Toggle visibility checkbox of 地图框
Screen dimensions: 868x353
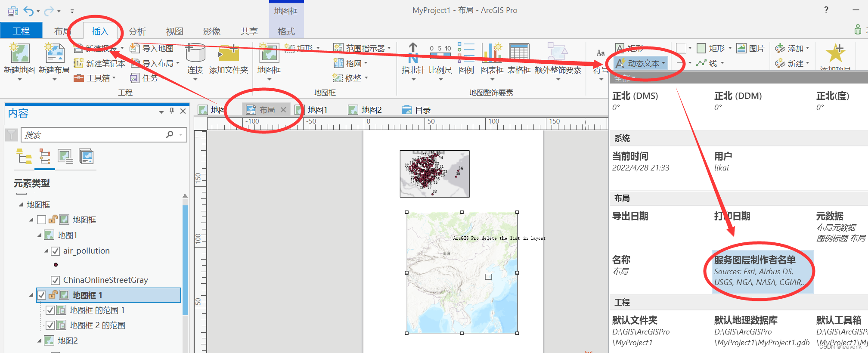[x=42, y=220]
